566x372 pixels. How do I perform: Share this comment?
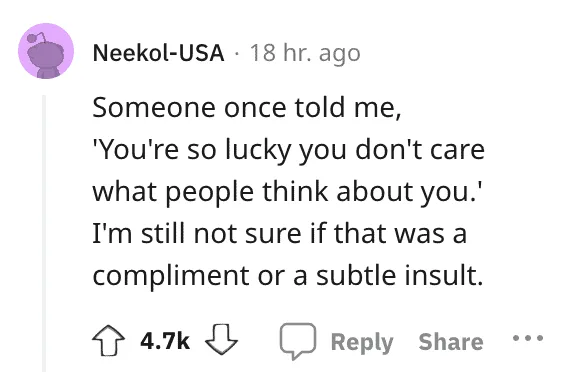point(451,341)
